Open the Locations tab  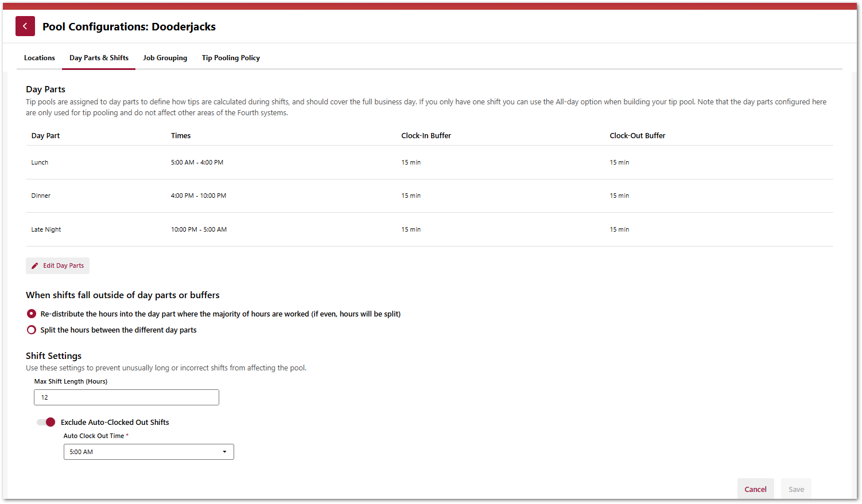40,58
